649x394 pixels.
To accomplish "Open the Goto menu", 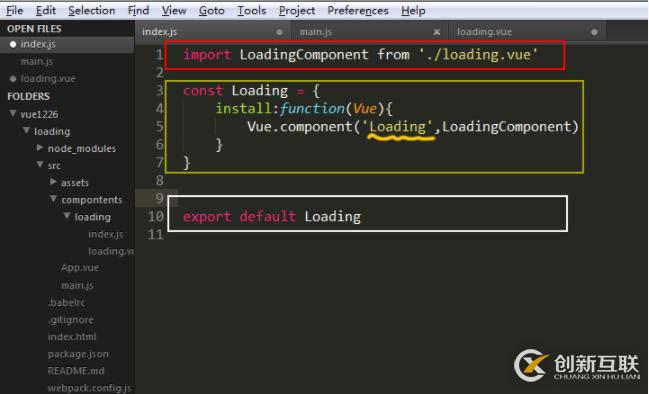I will [x=212, y=10].
